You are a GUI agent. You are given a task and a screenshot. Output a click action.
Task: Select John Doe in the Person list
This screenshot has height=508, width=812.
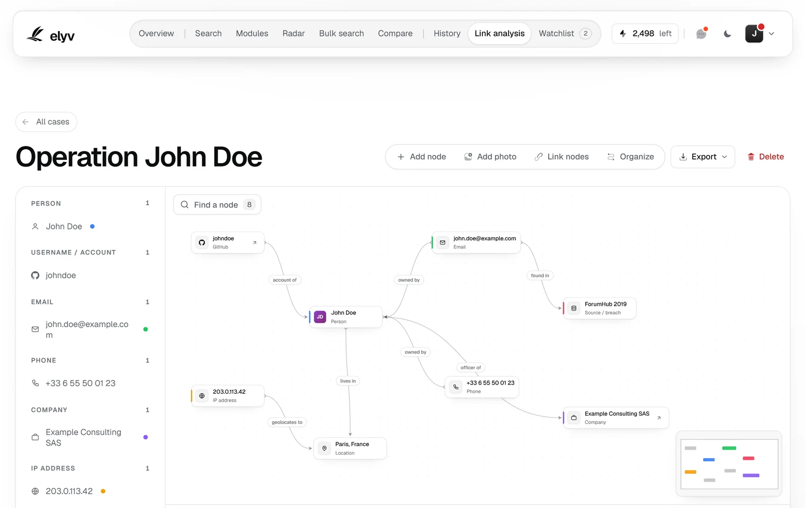click(63, 227)
